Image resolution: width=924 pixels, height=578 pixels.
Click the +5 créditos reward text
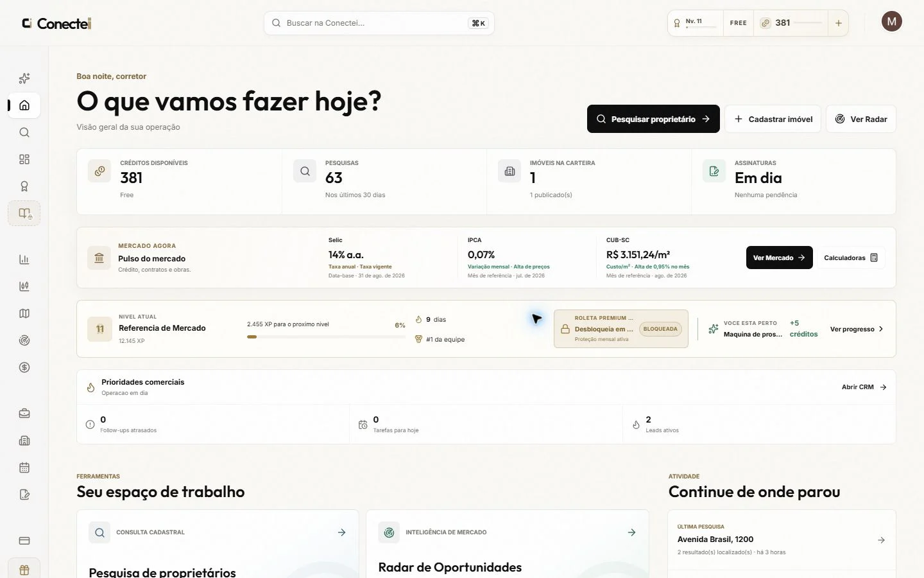point(803,329)
